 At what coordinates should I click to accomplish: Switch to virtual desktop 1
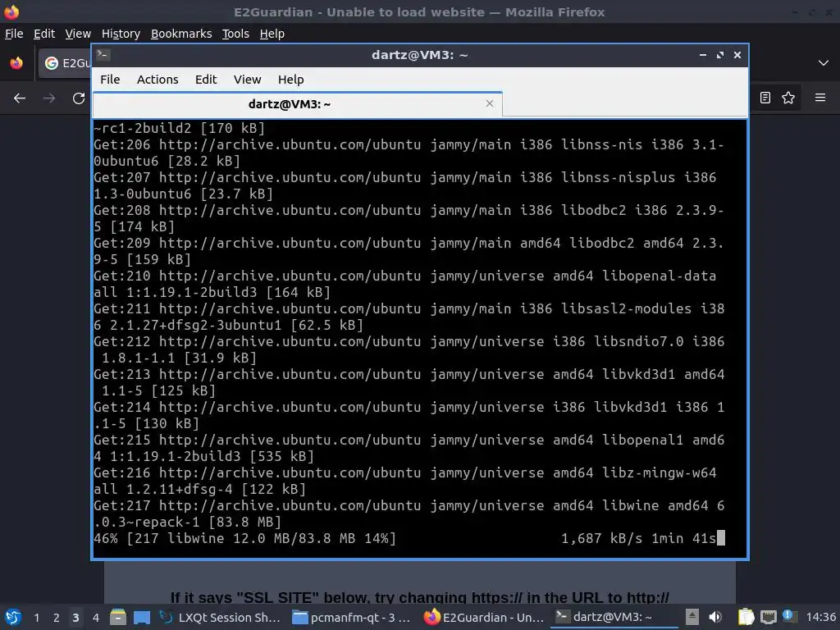36,618
